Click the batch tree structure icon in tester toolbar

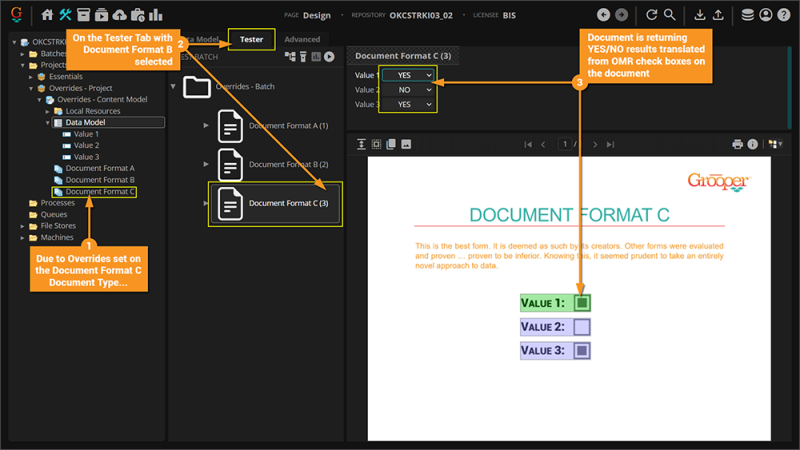(x=290, y=57)
